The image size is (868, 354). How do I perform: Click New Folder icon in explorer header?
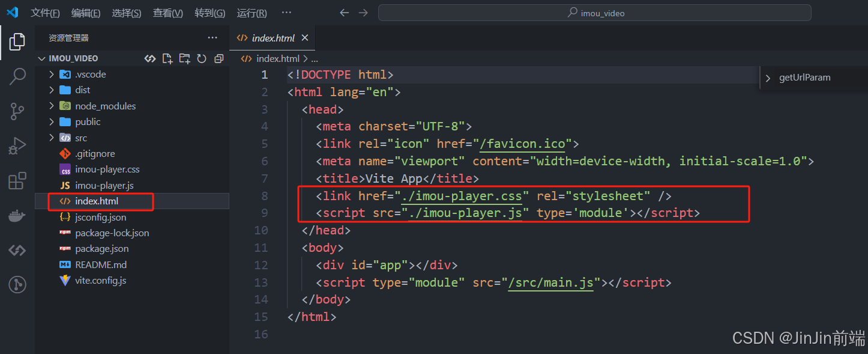(x=184, y=58)
